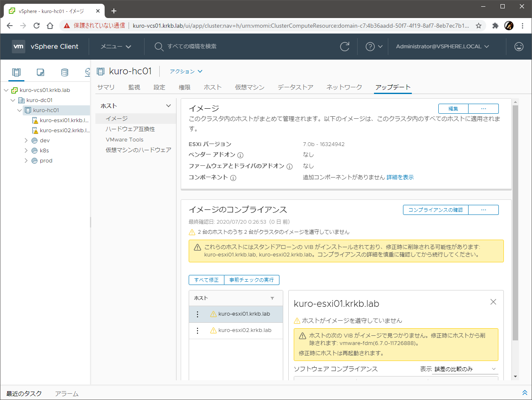Close the kuro-esxi01.krkb.lab detail panel

pos(493,302)
